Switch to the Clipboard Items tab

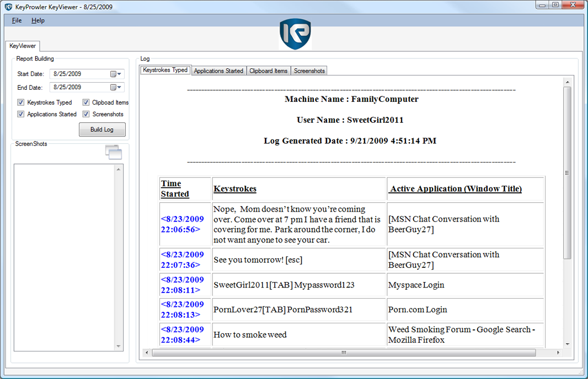[x=269, y=71]
